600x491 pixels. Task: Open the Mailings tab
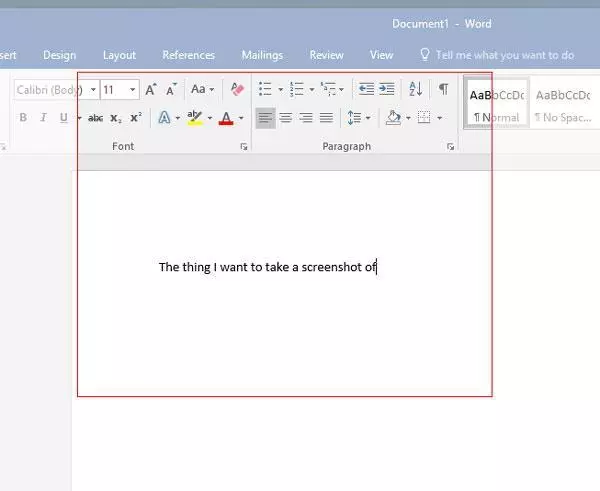(262, 55)
